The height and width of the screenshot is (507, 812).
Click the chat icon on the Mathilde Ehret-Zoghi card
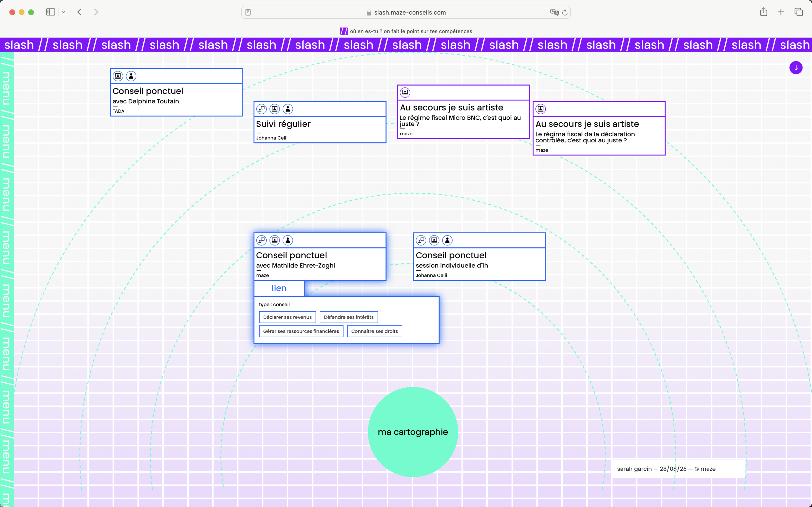261,240
